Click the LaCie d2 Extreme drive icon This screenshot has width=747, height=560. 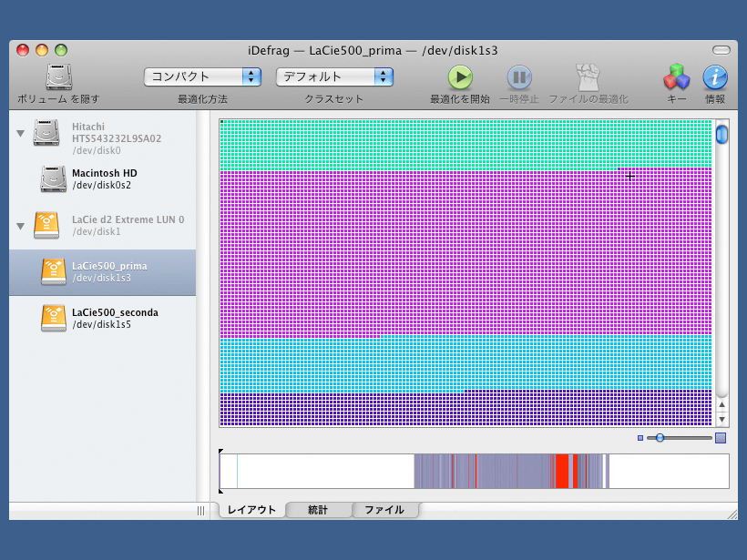[x=46, y=225]
